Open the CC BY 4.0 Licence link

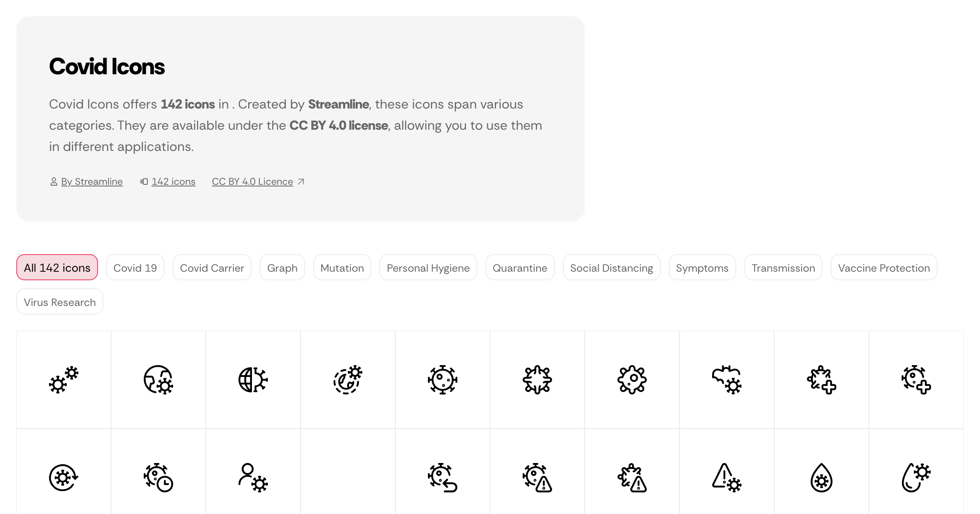point(252,182)
